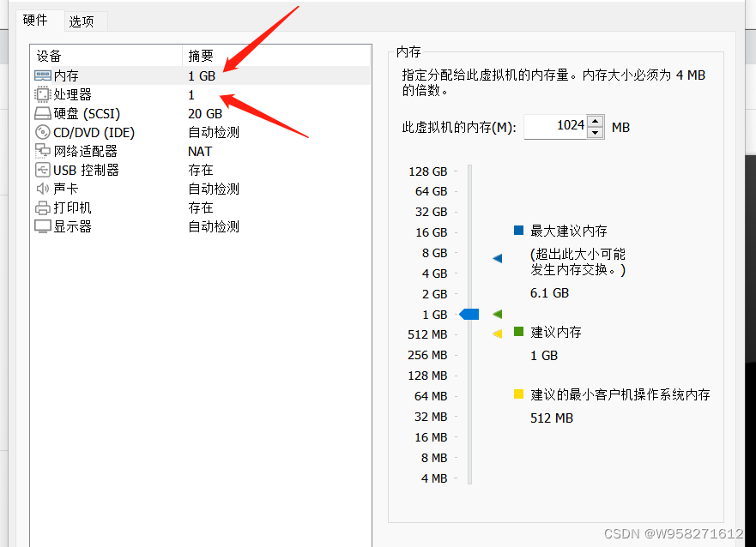Click the 20 GB hard disk summary
The width and height of the screenshot is (756, 547).
[205, 114]
